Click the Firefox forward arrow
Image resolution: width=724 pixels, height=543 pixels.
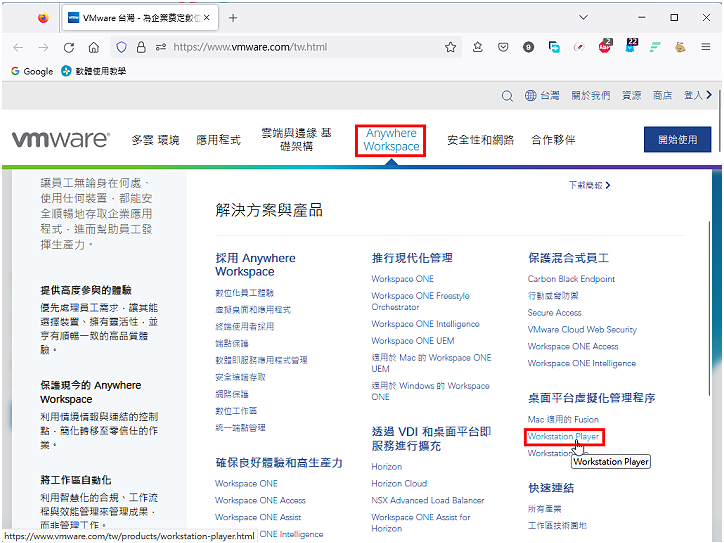point(43,47)
